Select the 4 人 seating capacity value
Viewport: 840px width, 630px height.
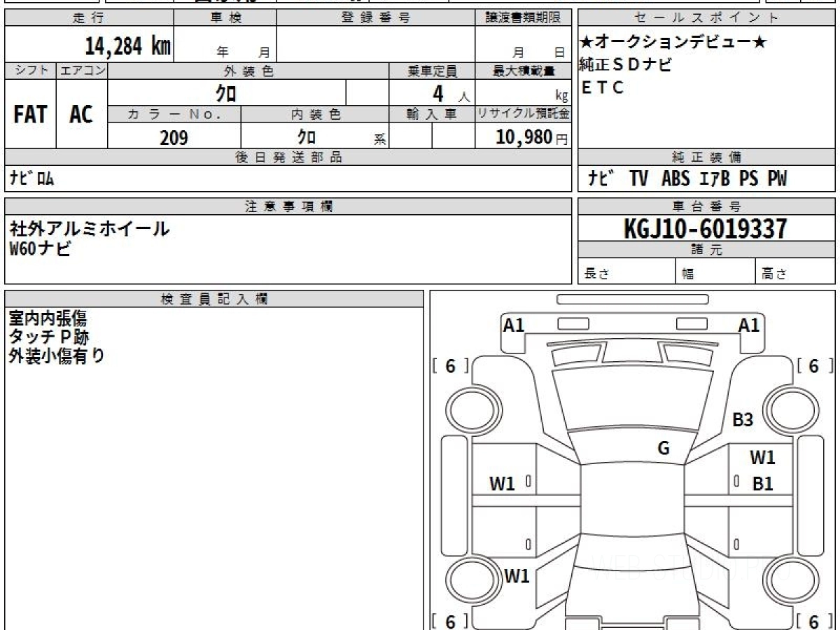(x=450, y=93)
